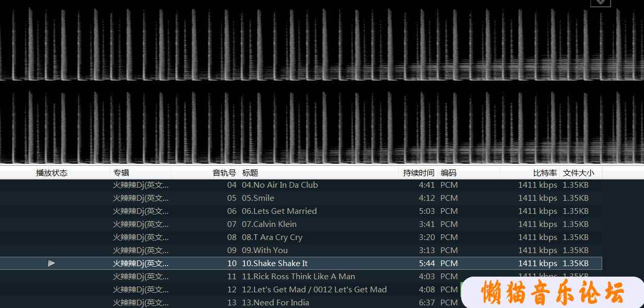The width and height of the screenshot is (644, 308).
Task: Click track number 07 cell
Action: [x=232, y=224]
